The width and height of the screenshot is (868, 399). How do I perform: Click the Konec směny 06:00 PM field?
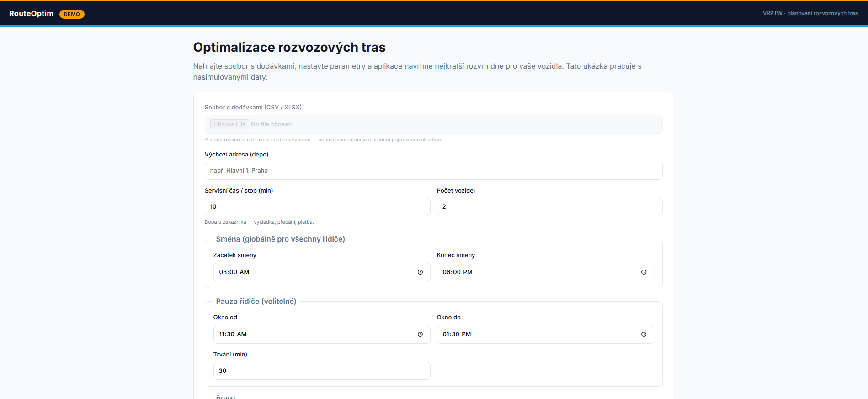pos(545,272)
